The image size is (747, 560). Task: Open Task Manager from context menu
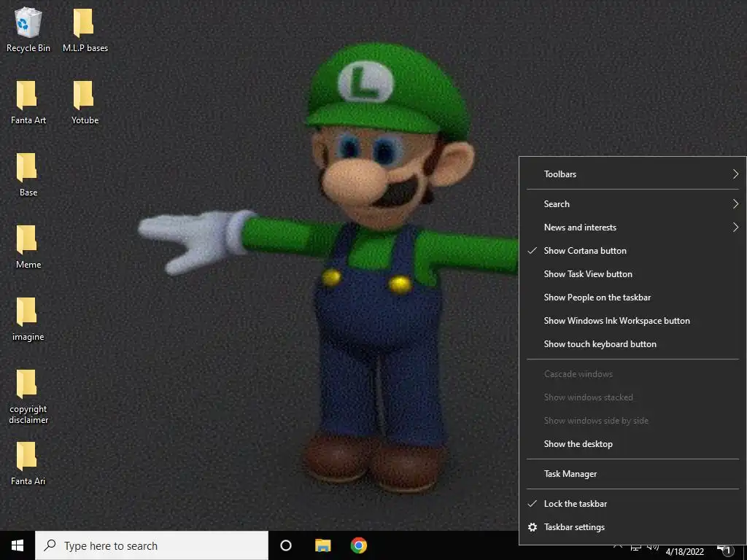coord(632,474)
